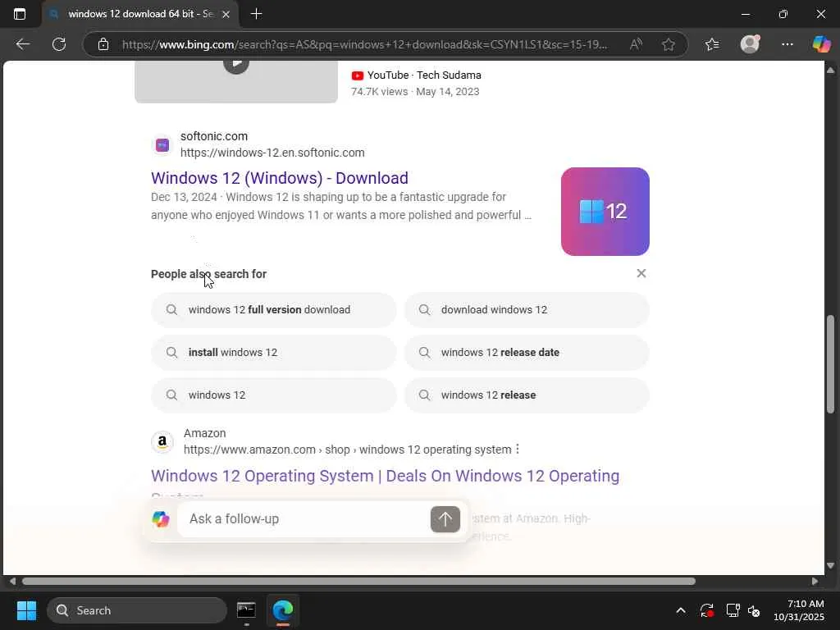Open the 7:10 AM clock and calendar
Image resolution: width=840 pixels, height=630 pixels.
pyautogui.click(x=799, y=610)
